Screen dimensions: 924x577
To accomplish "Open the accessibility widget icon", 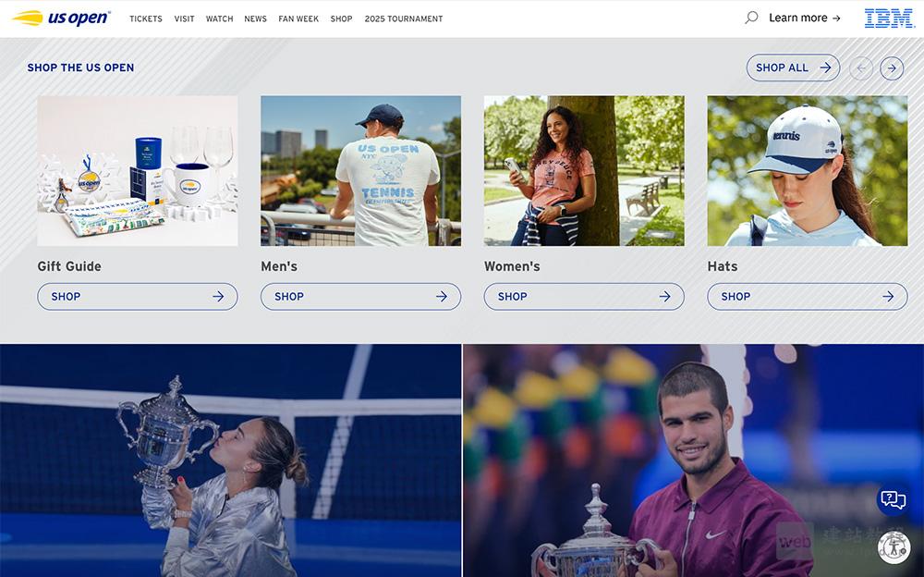I will 894,546.
